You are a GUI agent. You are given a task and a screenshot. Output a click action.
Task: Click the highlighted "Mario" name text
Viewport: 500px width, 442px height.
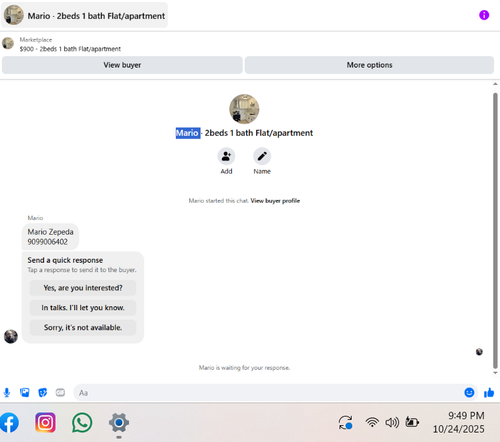pyautogui.click(x=188, y=133)
